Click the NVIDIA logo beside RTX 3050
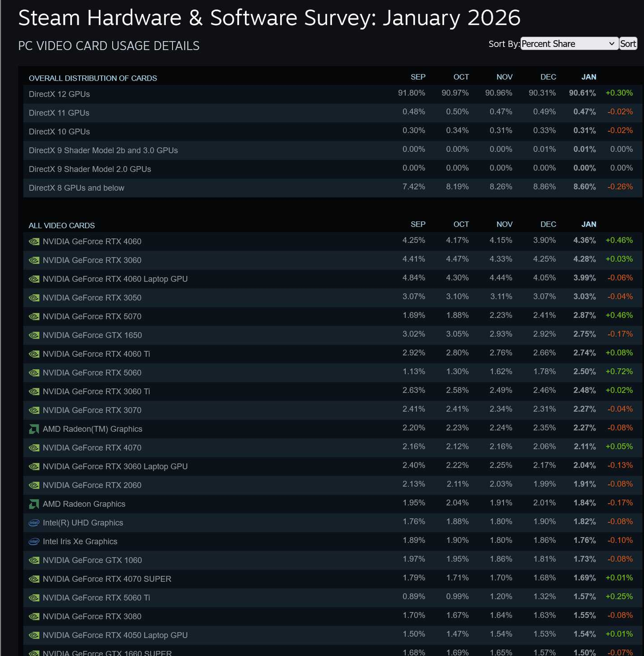Screen dimensions: 644x656 point(34,298)
